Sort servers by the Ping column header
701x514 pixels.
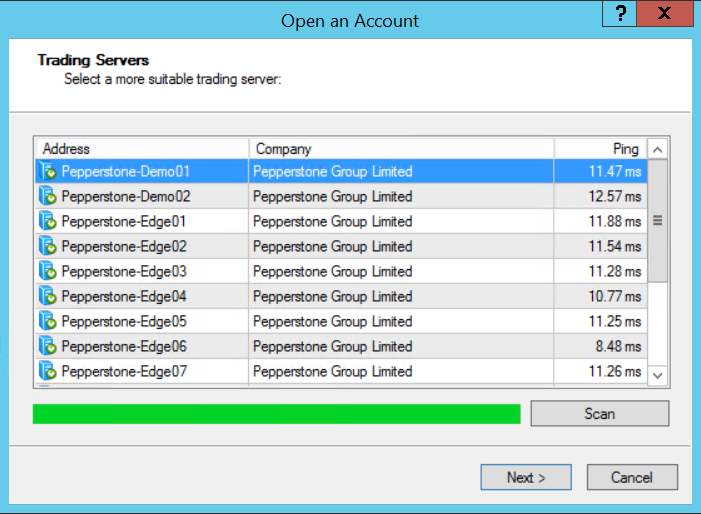pos(600,149)
